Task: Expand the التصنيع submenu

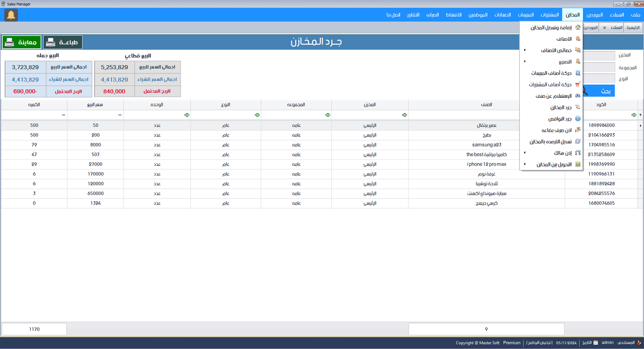Action: [524, 62]
